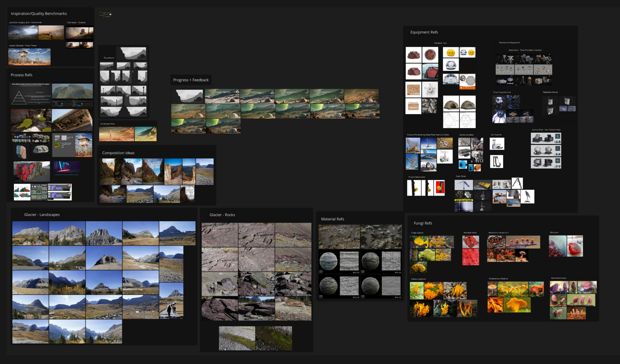Select the 'Glacier - Rocks' heading
Screen dimensions: 620x364
click(222, 215)
